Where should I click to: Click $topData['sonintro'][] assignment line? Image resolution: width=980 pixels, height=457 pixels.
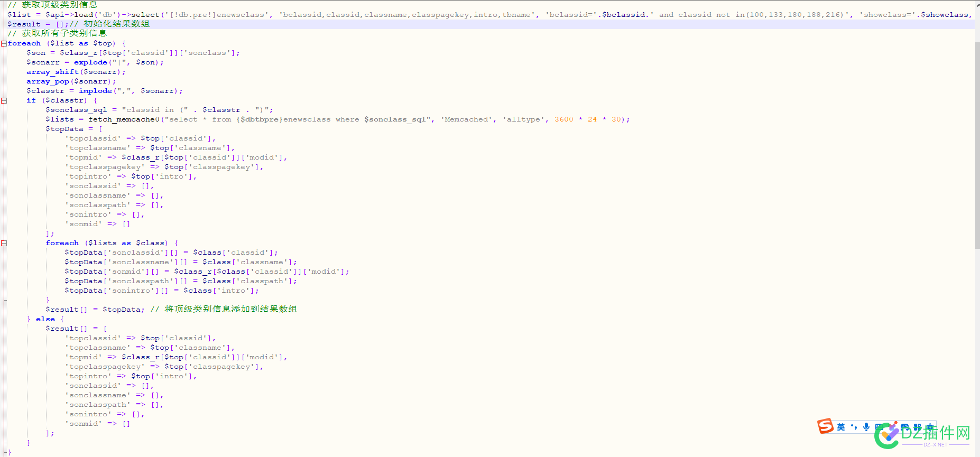162,291
